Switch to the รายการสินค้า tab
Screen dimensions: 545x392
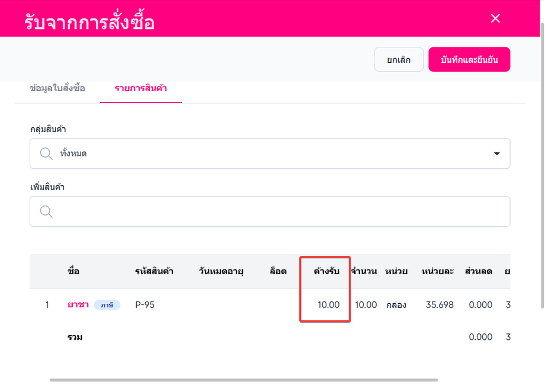pyautogui.click(x=141, y=88)
